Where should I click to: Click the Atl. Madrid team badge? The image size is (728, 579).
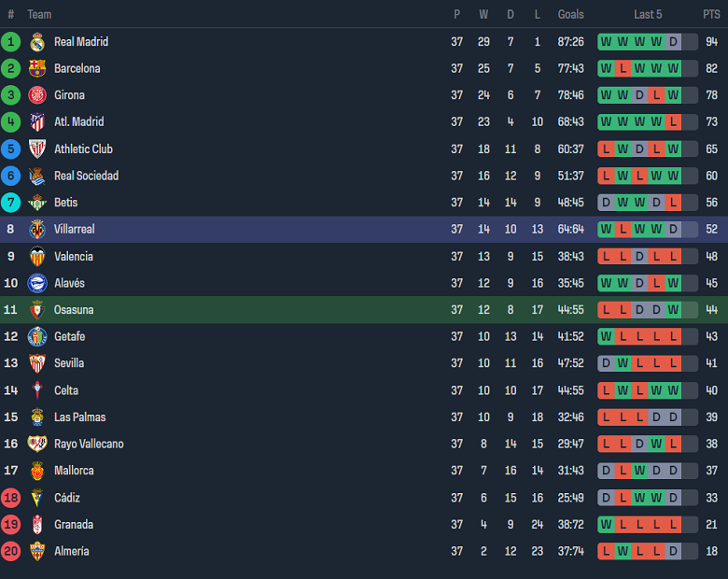(x=37, y=122)
